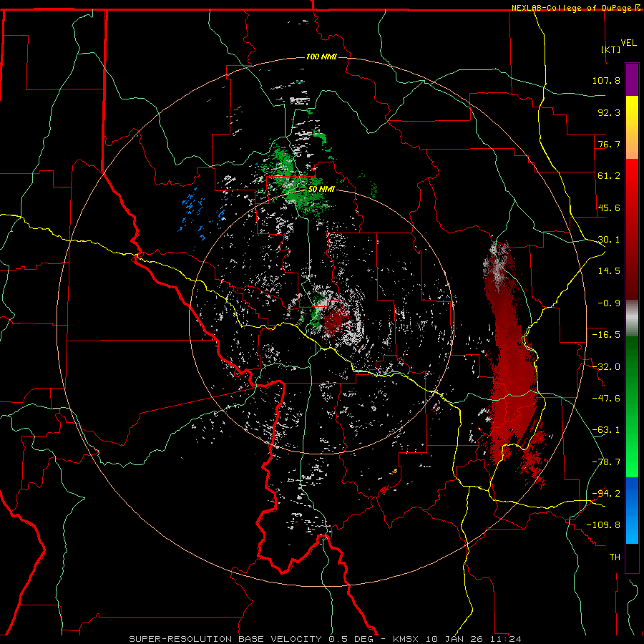Select the 14.5 legend value

[x=609, y=271]
